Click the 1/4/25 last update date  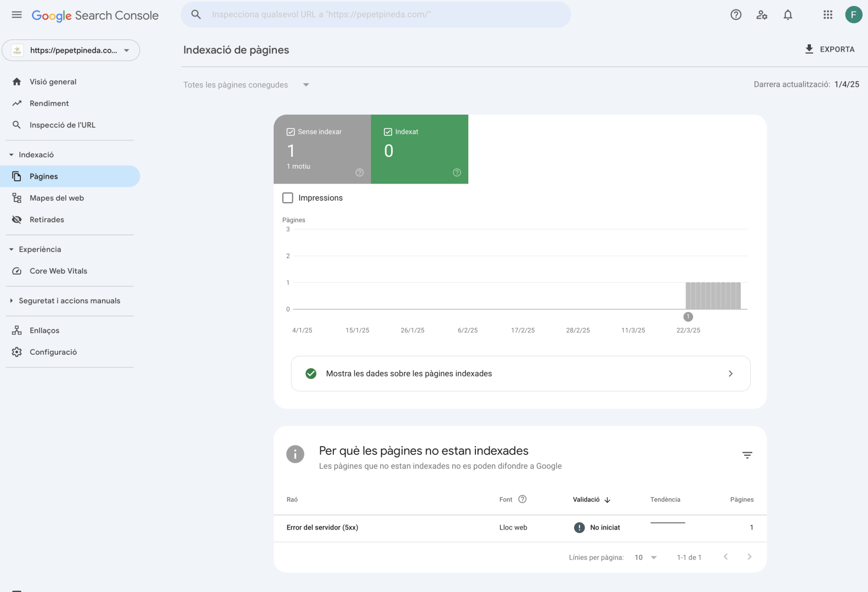[847, 84]
